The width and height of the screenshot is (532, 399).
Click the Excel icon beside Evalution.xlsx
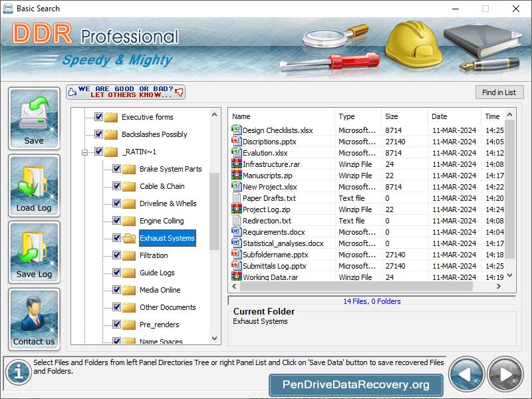(235, 153)
